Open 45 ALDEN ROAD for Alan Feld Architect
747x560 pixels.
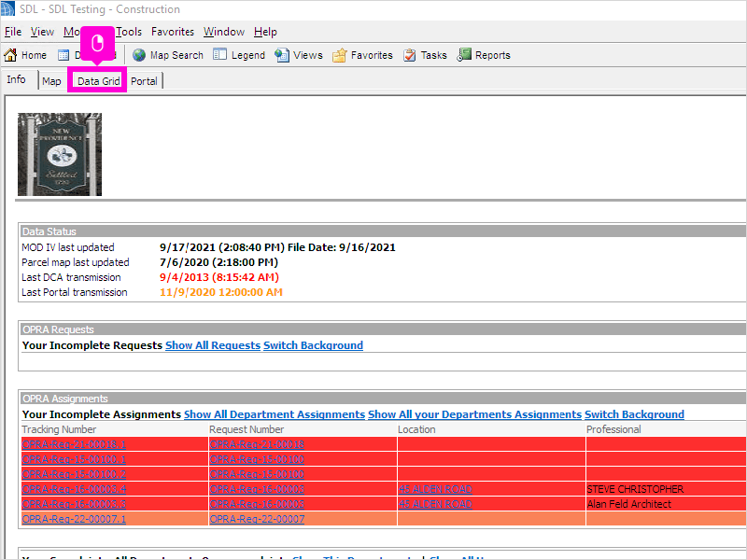tap(435, 504)
